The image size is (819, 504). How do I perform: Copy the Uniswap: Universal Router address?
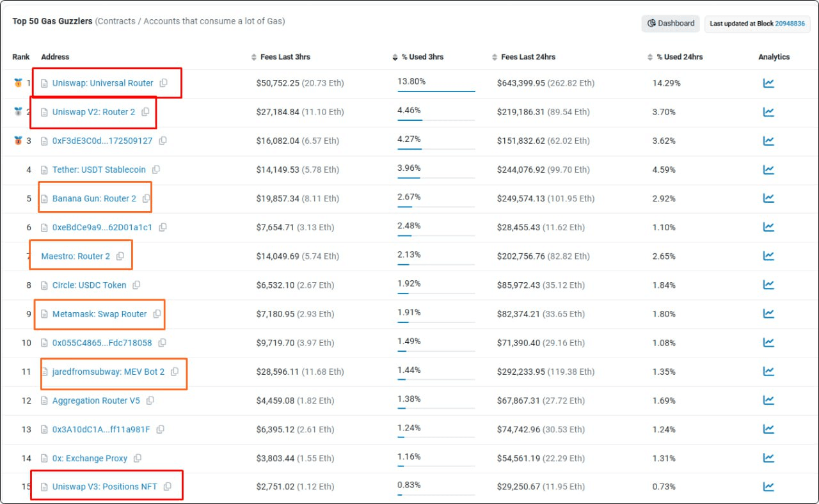point(163,83)
